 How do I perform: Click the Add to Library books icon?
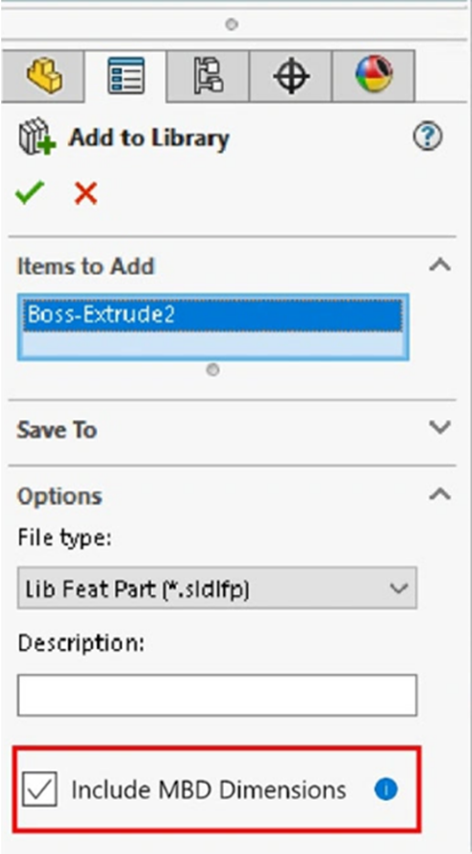(37, 138)
